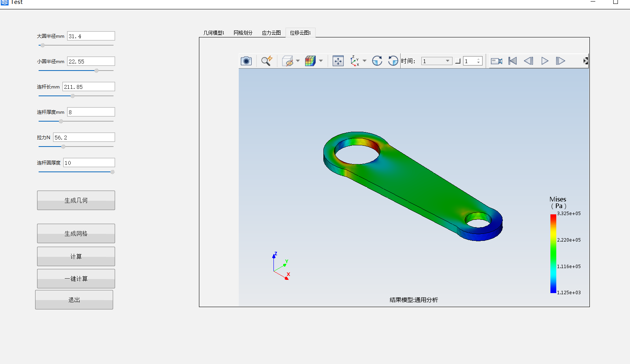The height and width of the screenshot is (364, 630).
Task: Step back one frame
Action: [528, 61]
